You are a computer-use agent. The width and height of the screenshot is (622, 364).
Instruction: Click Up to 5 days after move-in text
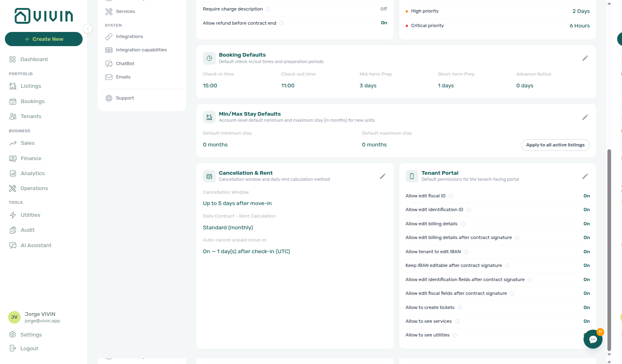pyautogui.click(x=237, y=203)
